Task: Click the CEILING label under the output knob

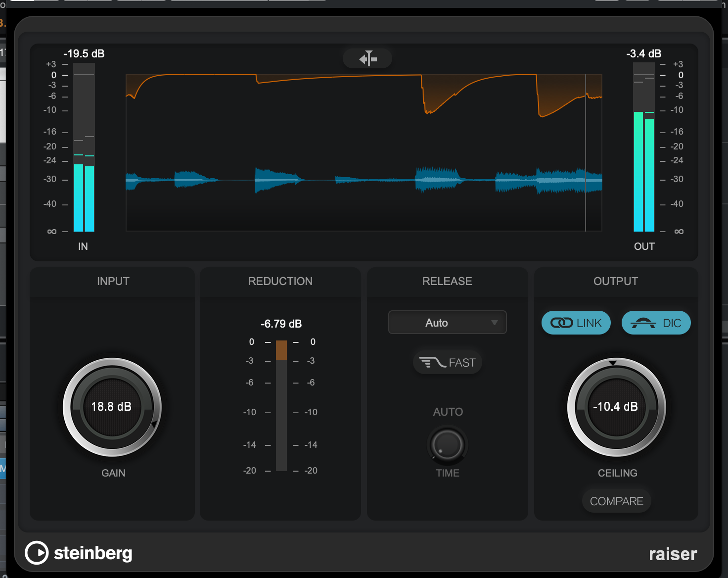Action: [x=617, y=473]
